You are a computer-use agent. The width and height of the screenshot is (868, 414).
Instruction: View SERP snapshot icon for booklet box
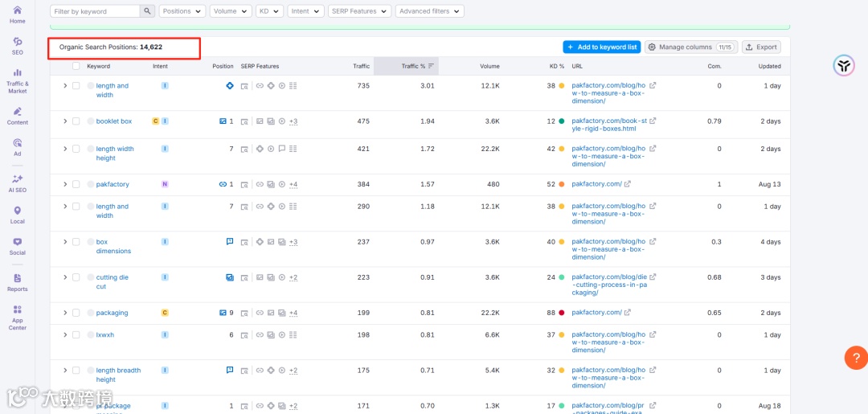tap(244, 121)
